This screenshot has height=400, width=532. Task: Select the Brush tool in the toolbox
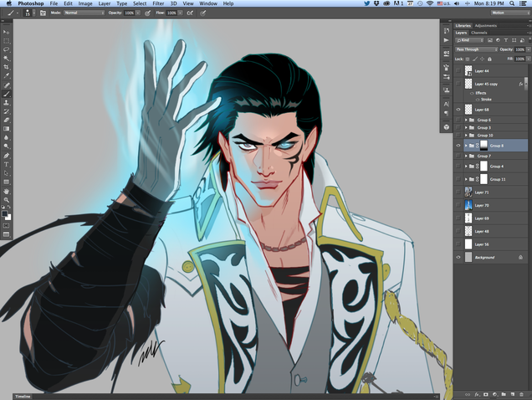pyautogui.click(x=6, y=94)
